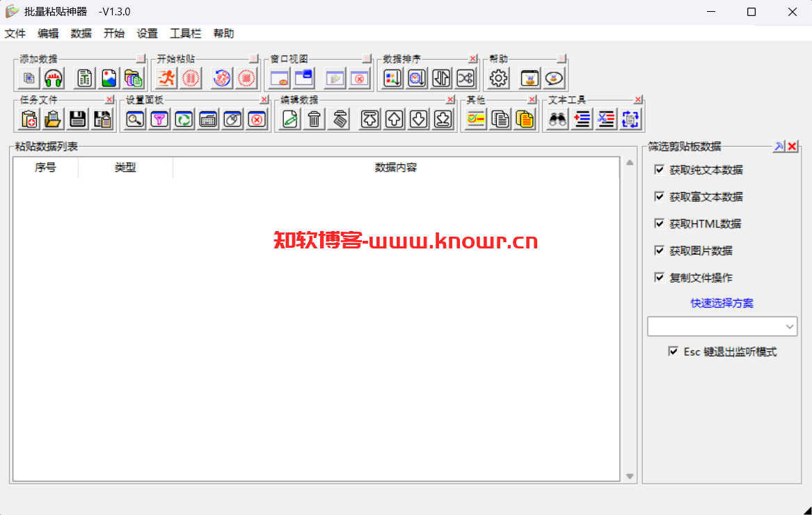Click the 快速选择方案 link
The width and height of the screenshot is (812, 515).
click(722, 303)
